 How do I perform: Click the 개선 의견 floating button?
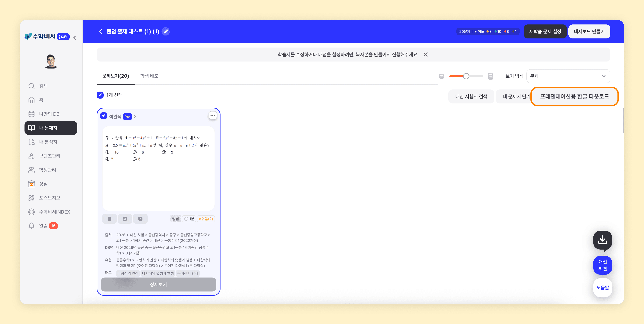coord(603,265)
